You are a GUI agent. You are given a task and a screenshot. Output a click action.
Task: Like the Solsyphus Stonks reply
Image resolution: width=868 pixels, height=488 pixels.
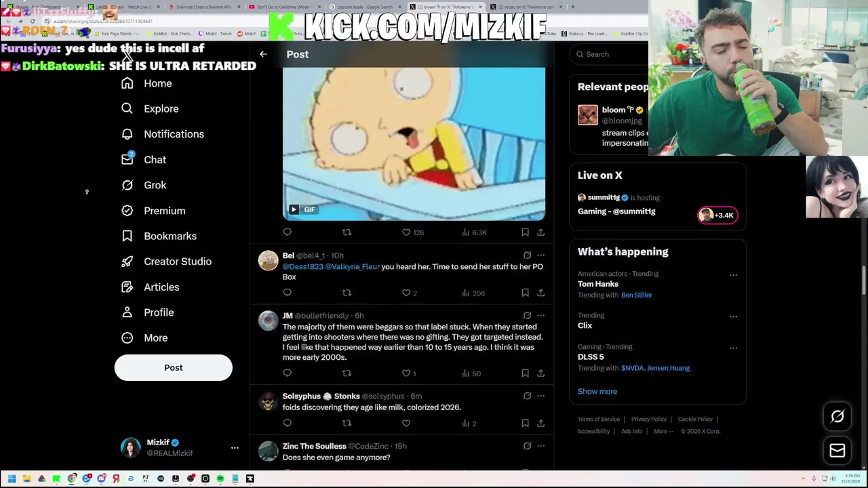click(406, 423)
